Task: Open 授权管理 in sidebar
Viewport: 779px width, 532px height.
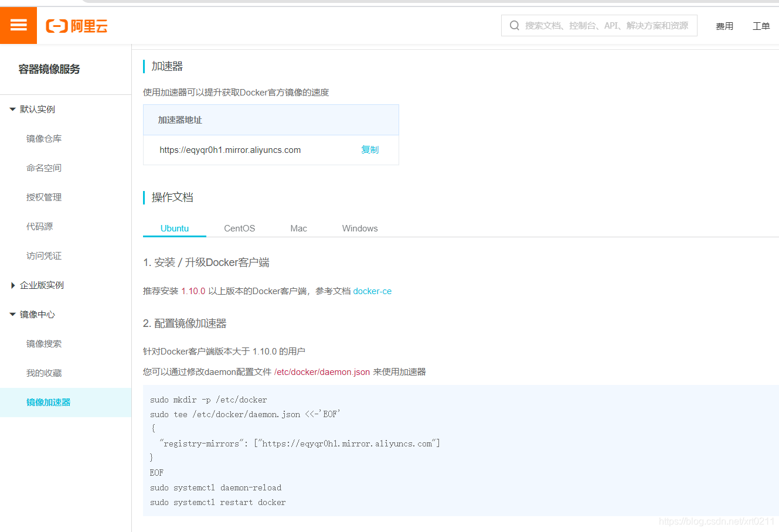Action: click(44, 197)
